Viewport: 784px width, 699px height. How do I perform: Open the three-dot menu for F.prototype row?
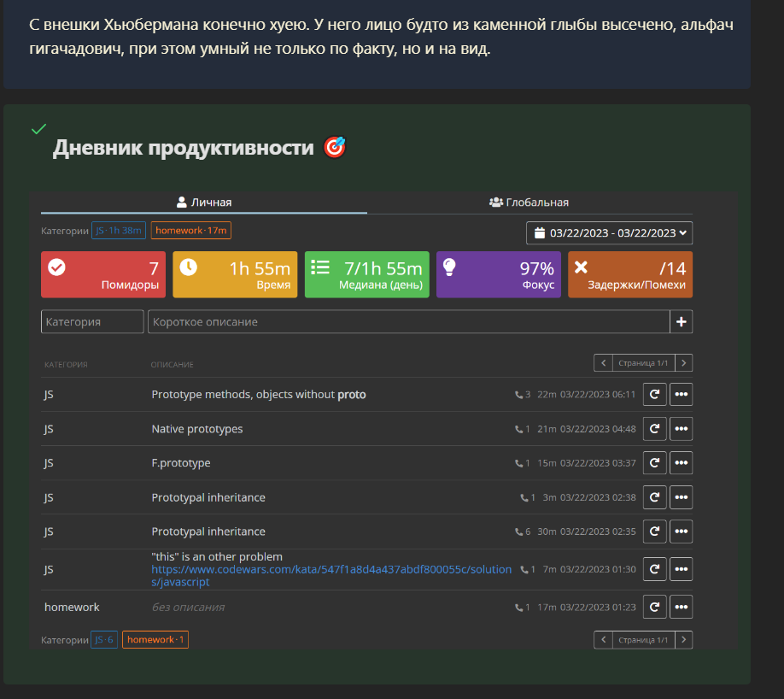click(x=681, y=463)
